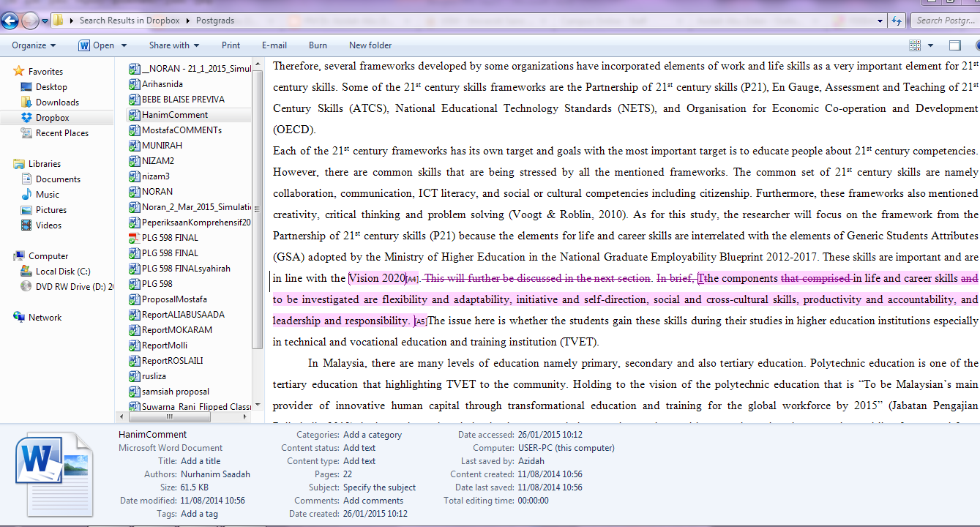Click the change view icon

915,45
